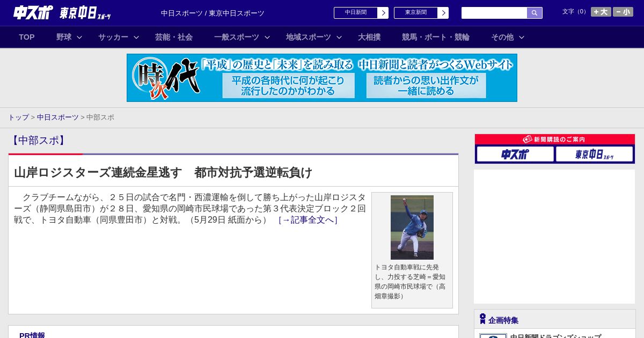
Task: Click the 文字（0） label
Action: [x=575, y=12]
